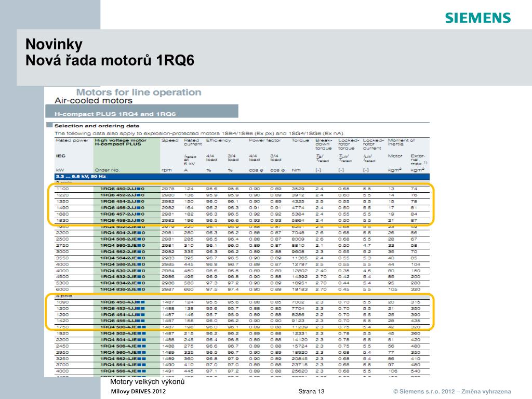532x399 pixels.
Task: Click the 'Power factor' column header
Action: coord(264,140)
